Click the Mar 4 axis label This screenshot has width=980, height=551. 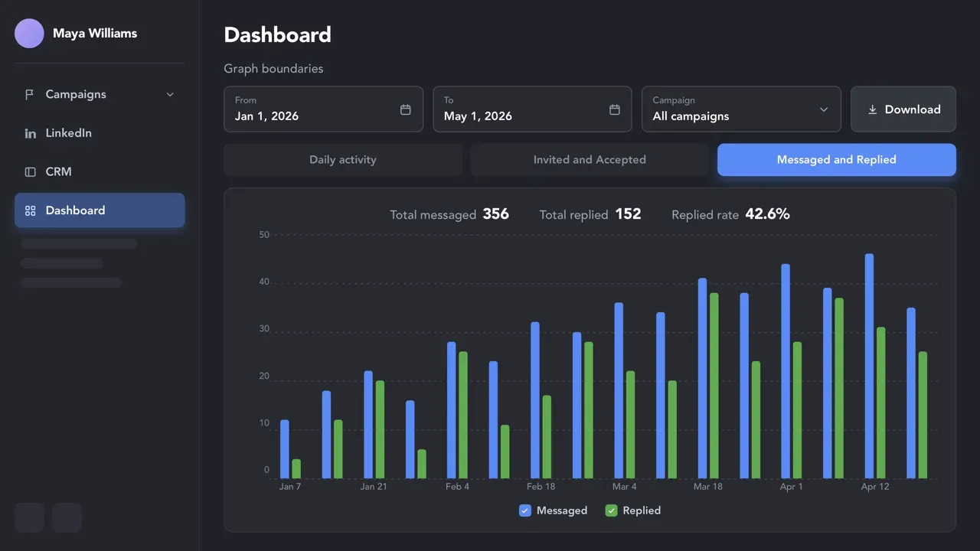(624, 487)
